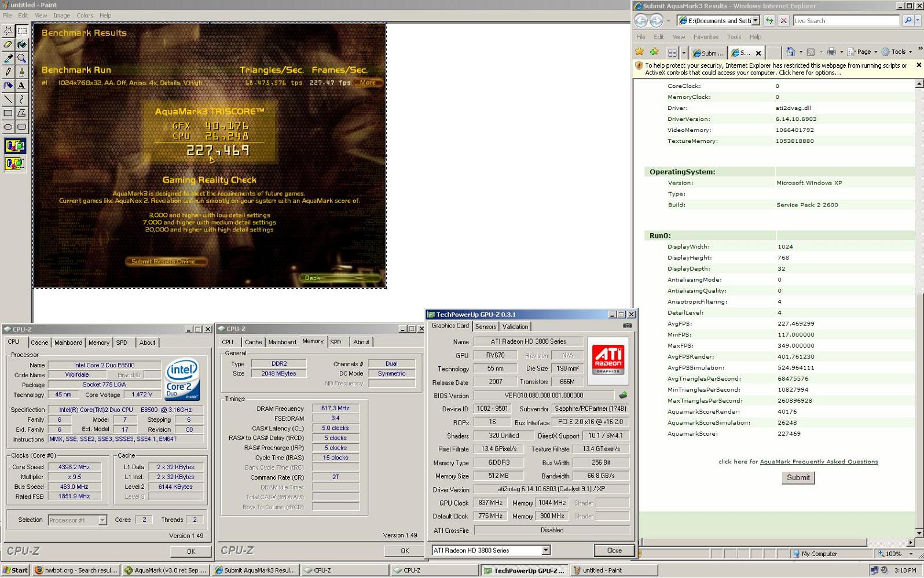Choose the Polygon shape tool
The height and width of the screenshot is (578, 924).
click(22, 113)
